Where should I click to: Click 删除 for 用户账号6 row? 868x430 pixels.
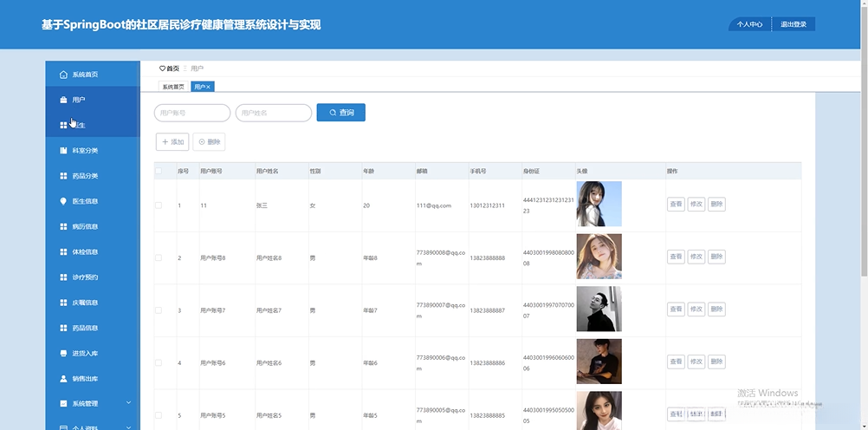click(716, 362)
